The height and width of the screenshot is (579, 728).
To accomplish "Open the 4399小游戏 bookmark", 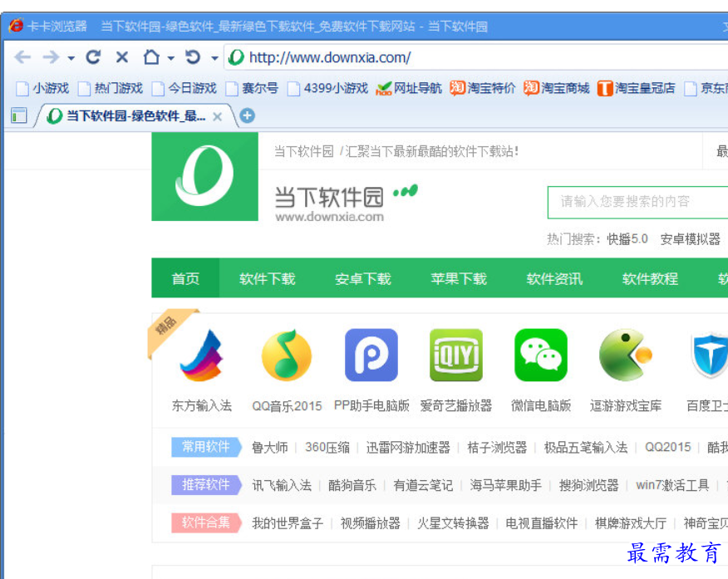I will (327, 88).
